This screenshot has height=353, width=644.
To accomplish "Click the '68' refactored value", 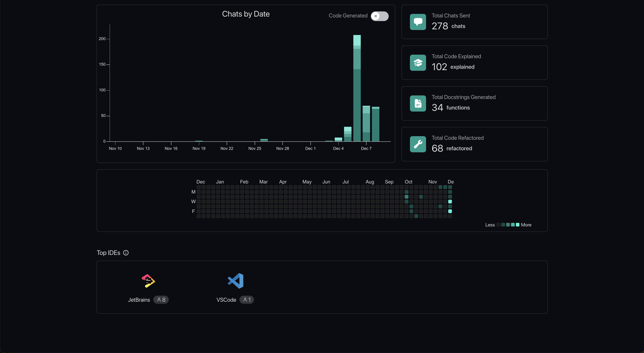I will tap(437, 148).
